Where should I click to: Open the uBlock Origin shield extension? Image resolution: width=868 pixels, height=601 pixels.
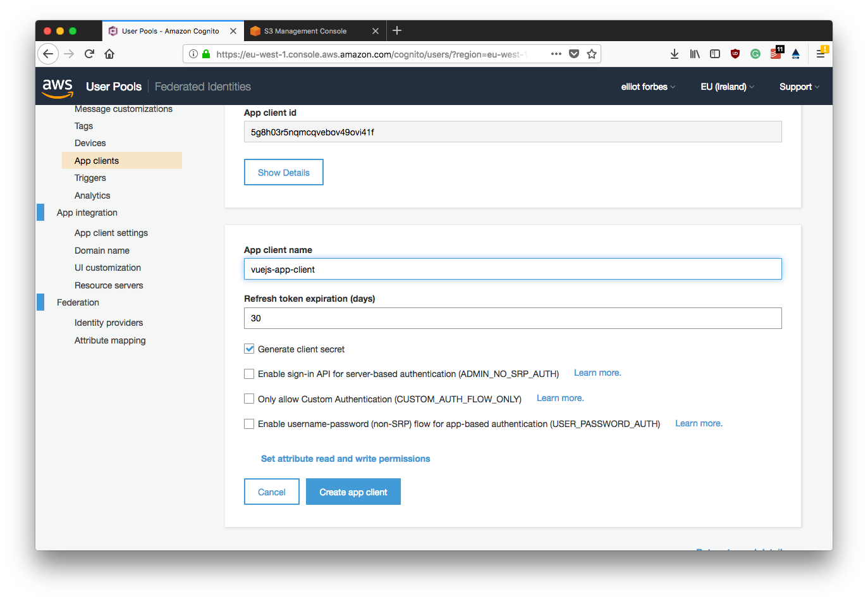[735, 54]
